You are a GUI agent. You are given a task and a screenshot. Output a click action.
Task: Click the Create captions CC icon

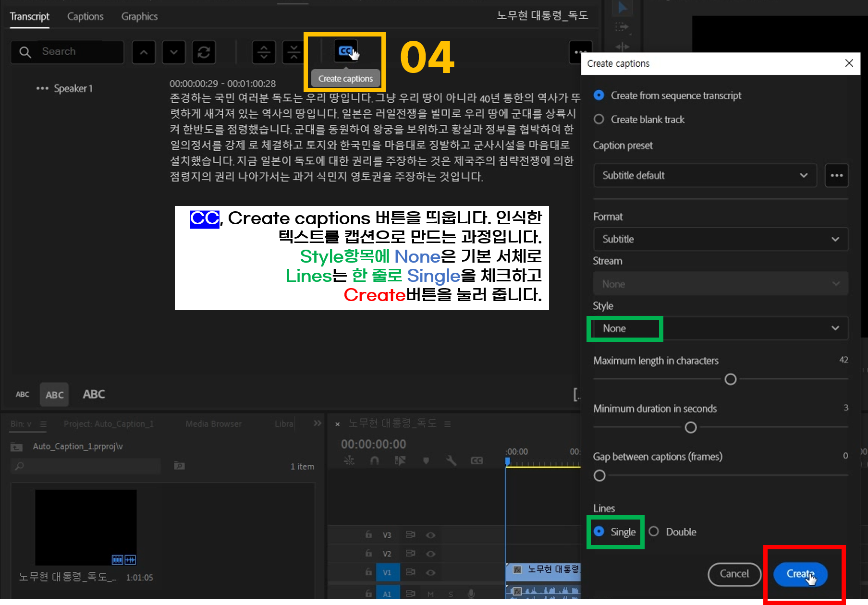tap(346, 51)
